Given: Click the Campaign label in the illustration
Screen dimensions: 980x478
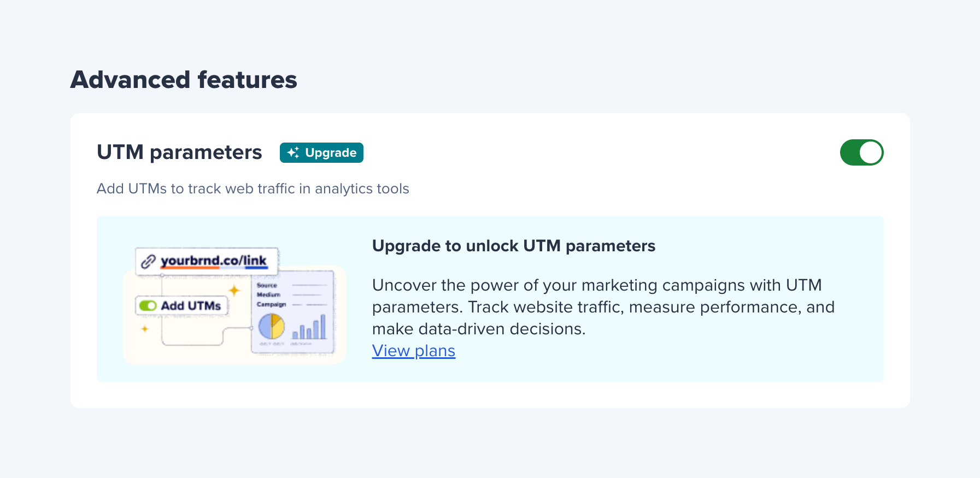Looking at the screenshot, I should (x=271, y=304).
